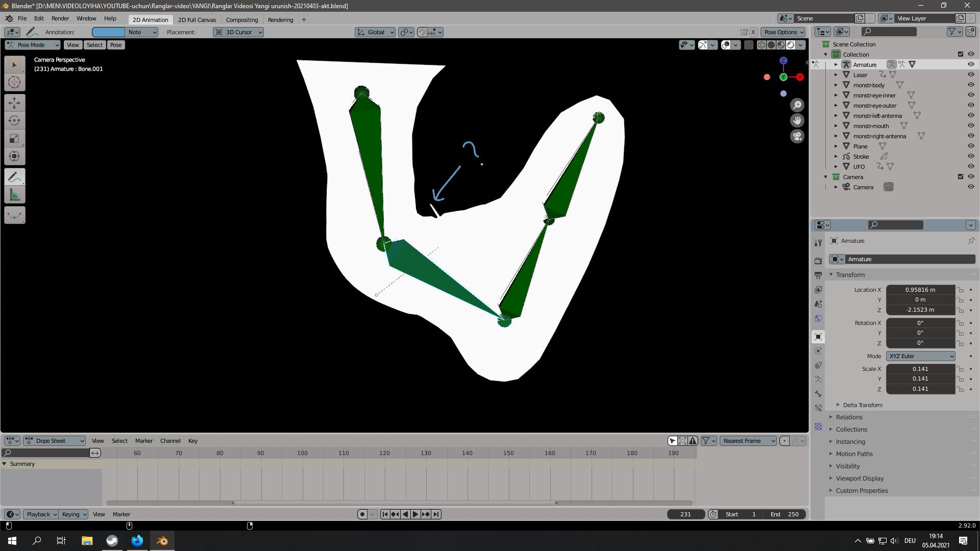Open the Object properties tab
The width and height of the screenshot is (980, 551).
(x=818, y=337)
